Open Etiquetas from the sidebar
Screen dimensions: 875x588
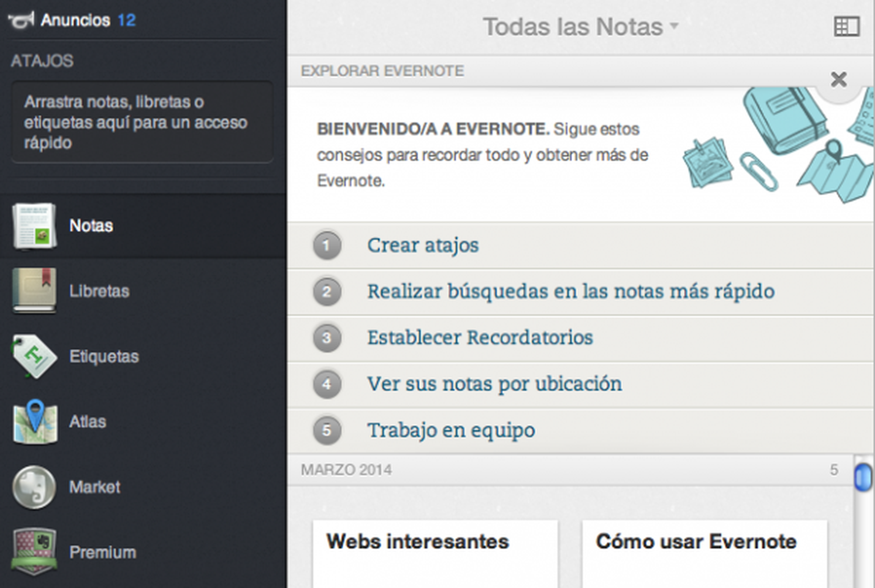tap(104, 356)
